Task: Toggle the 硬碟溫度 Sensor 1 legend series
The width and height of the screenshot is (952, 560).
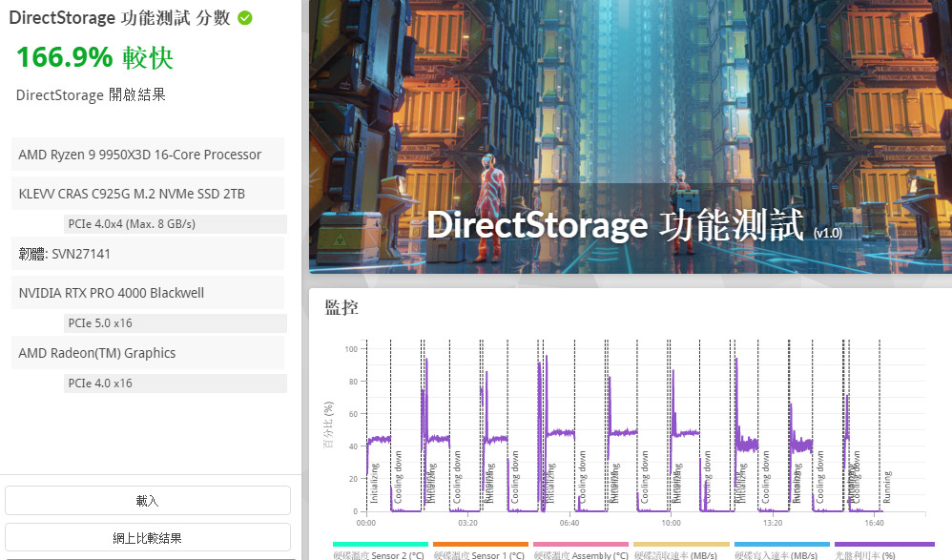Action: 480,553
